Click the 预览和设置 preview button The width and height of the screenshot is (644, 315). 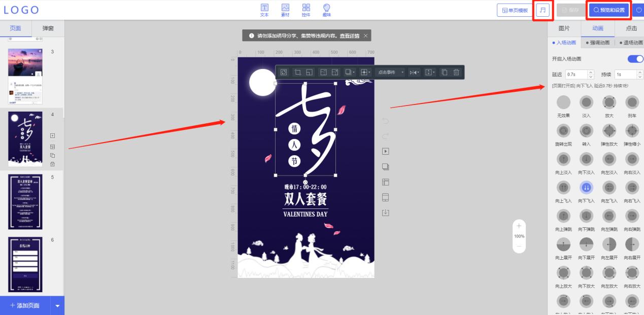pos(608,10)
